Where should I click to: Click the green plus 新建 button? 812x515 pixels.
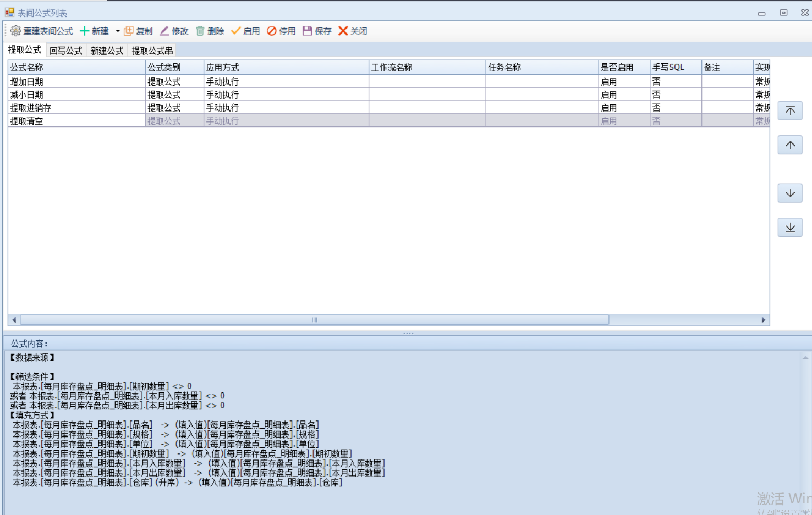coord(85,31)
